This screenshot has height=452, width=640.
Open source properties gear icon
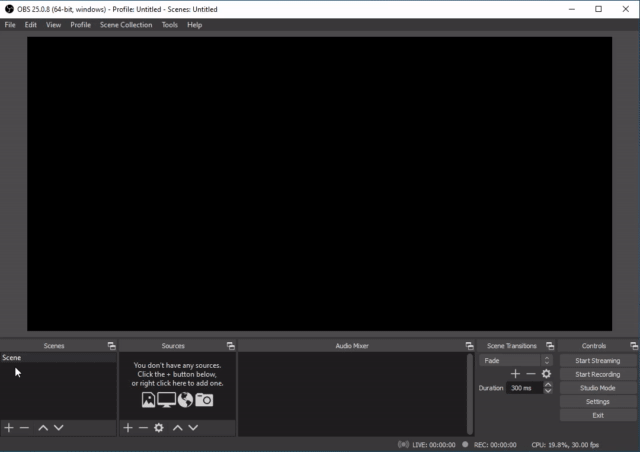coord(159,428)
